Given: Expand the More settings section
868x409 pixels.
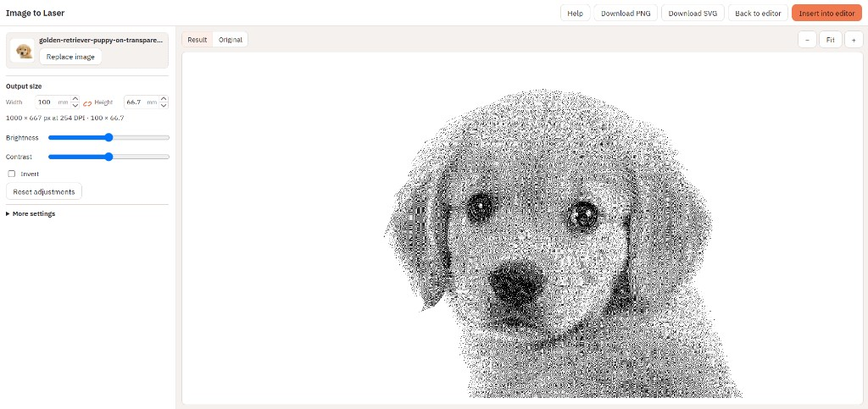Looking at the screenshot, I should [31, 214].
